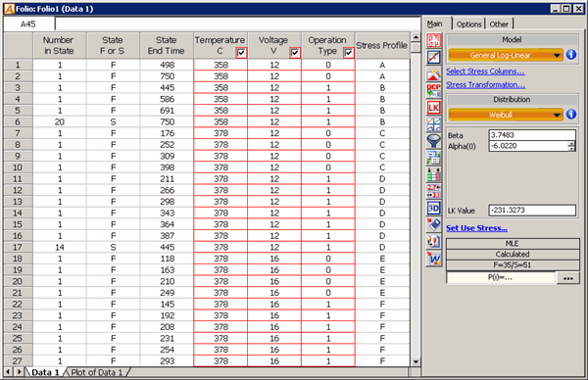
Task: Select the State End Time column header
Action: (x=167, y=45)
